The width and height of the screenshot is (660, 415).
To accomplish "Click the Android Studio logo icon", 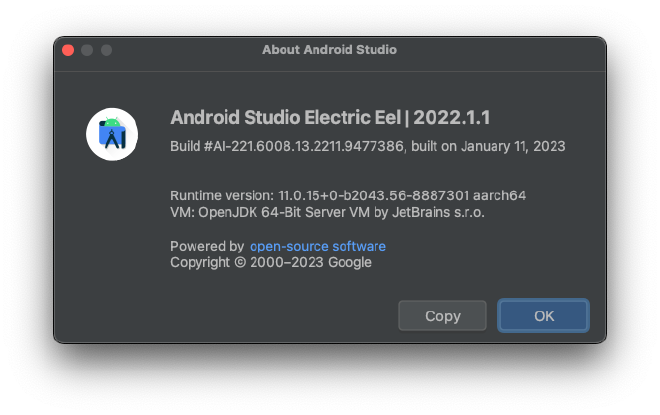I will [112, 134].
